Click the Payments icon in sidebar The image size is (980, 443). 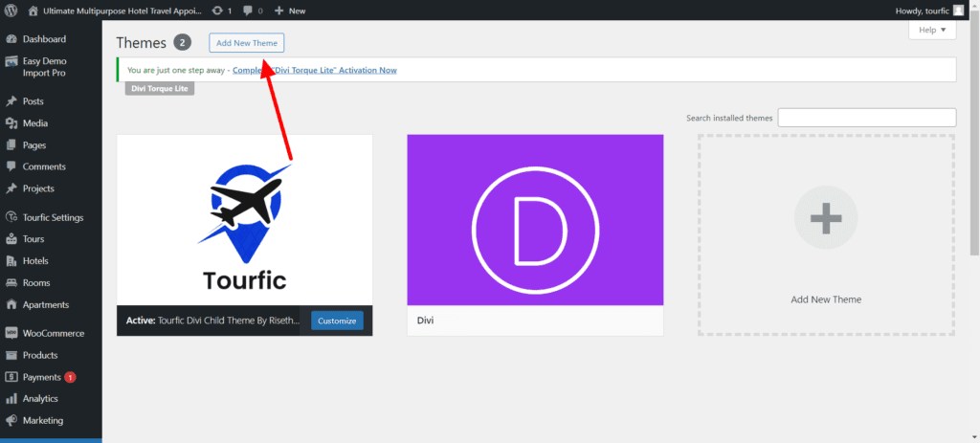pos(11,377)
